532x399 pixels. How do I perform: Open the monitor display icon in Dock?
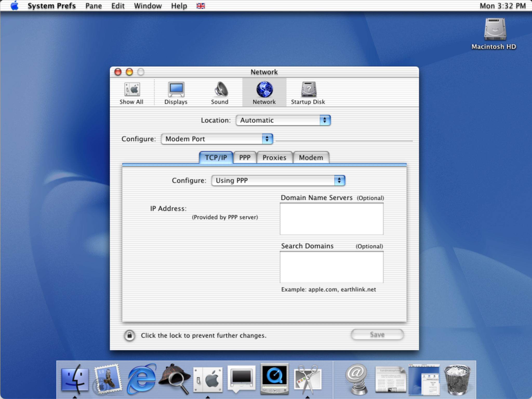[x=241, y=379]
